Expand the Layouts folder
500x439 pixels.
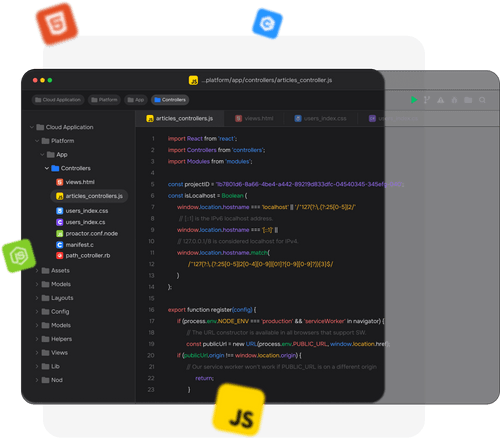(37, 298)
